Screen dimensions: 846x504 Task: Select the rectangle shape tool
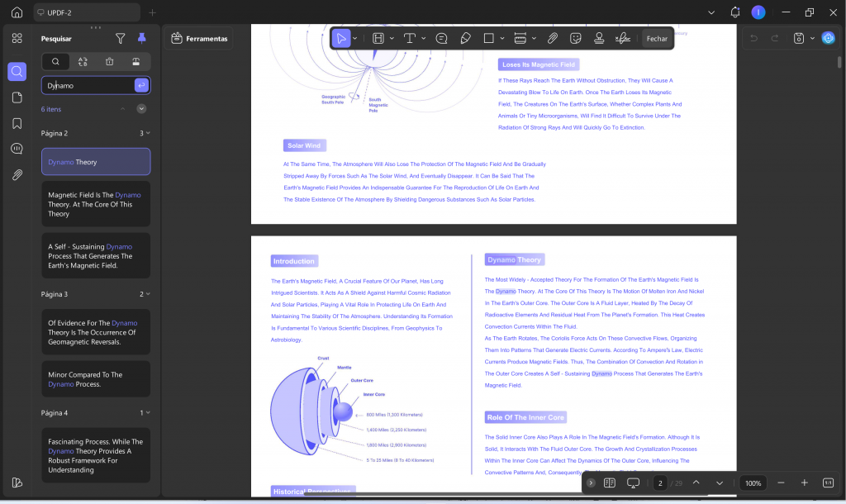(x=489, y=38)
